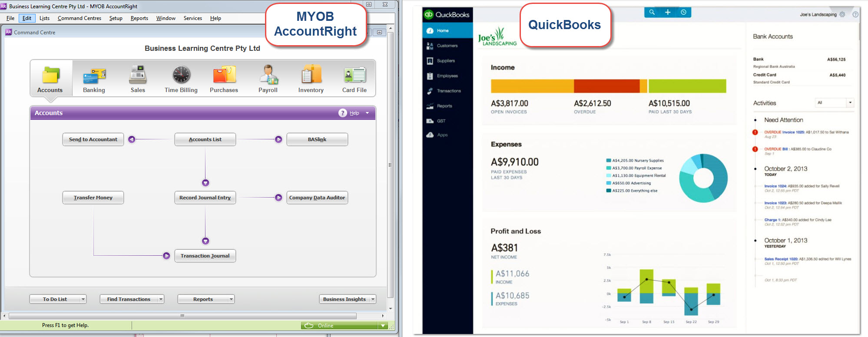Open Card File command centre in MYOB

click(x=354, y=79)
